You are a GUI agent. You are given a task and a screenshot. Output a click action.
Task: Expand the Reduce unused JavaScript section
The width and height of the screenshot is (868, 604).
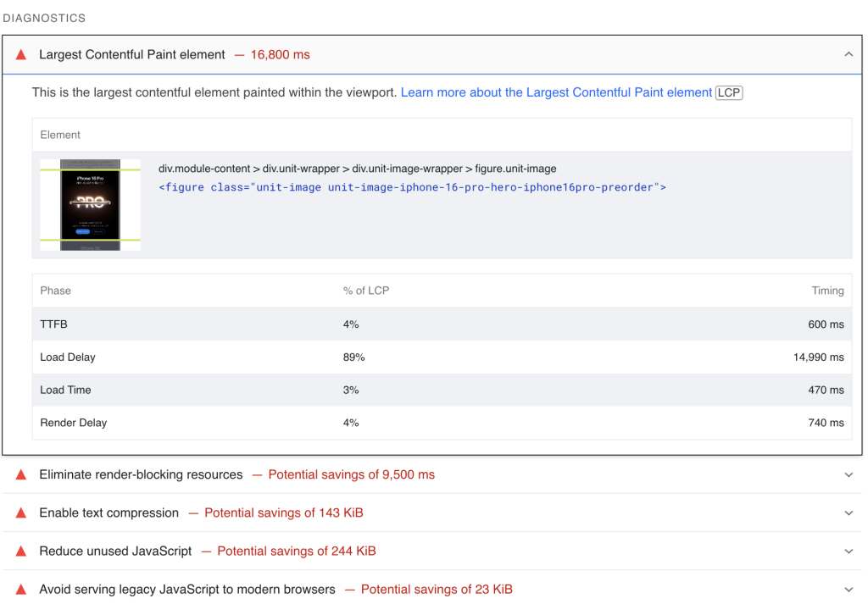point(849,551)
